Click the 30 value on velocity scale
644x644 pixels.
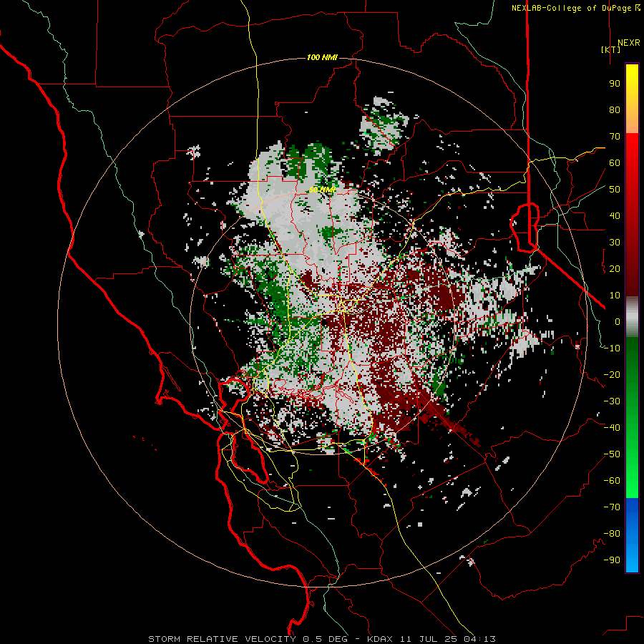615,243
